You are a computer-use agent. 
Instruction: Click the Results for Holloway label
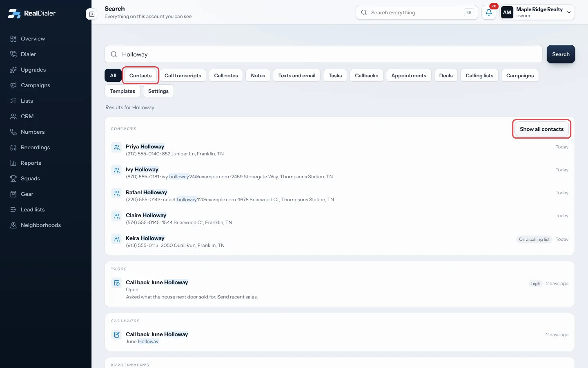(x=130, y=108)
